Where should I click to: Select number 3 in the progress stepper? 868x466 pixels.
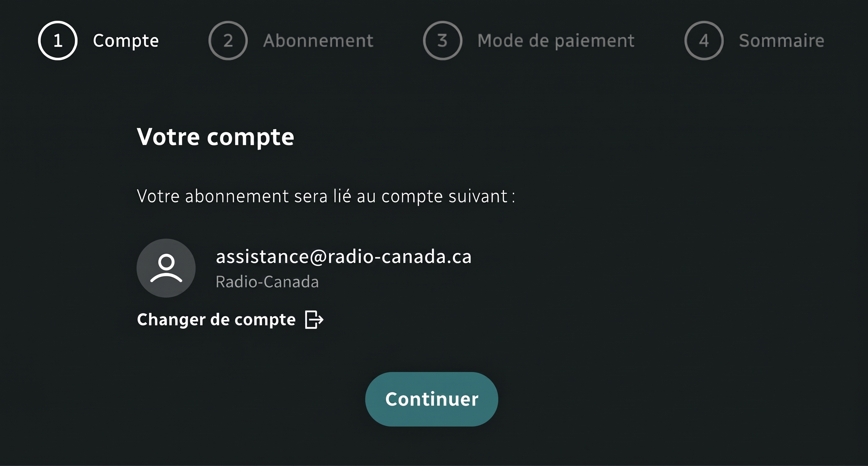pos(442,40)
